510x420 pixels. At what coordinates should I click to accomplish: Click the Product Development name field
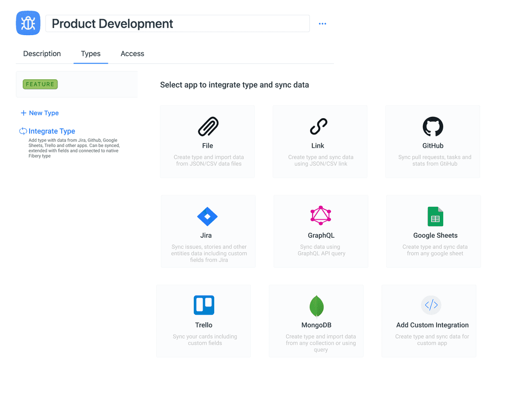coord(177,24)
